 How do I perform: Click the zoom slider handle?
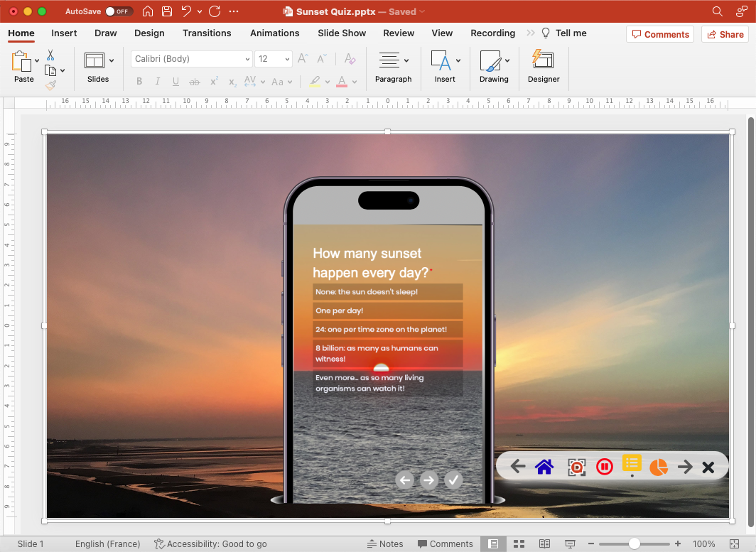click(x=634, y=544)
